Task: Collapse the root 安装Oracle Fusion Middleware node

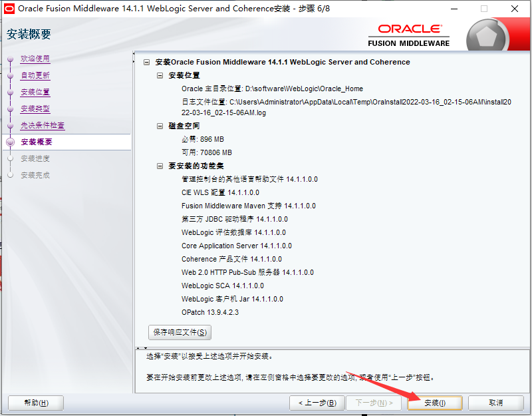Action: click(146, 62)
